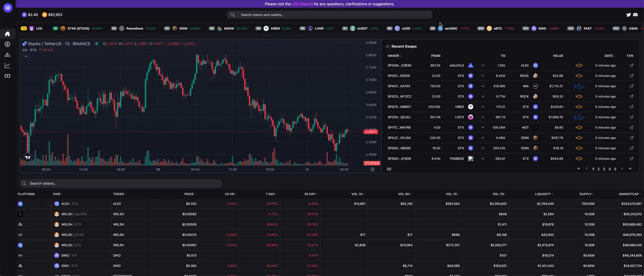Image resolution: width=644 pixels, height=276 pixels.
Task: Click ALEX platform icon in first token row
Action: click(20, 204)
